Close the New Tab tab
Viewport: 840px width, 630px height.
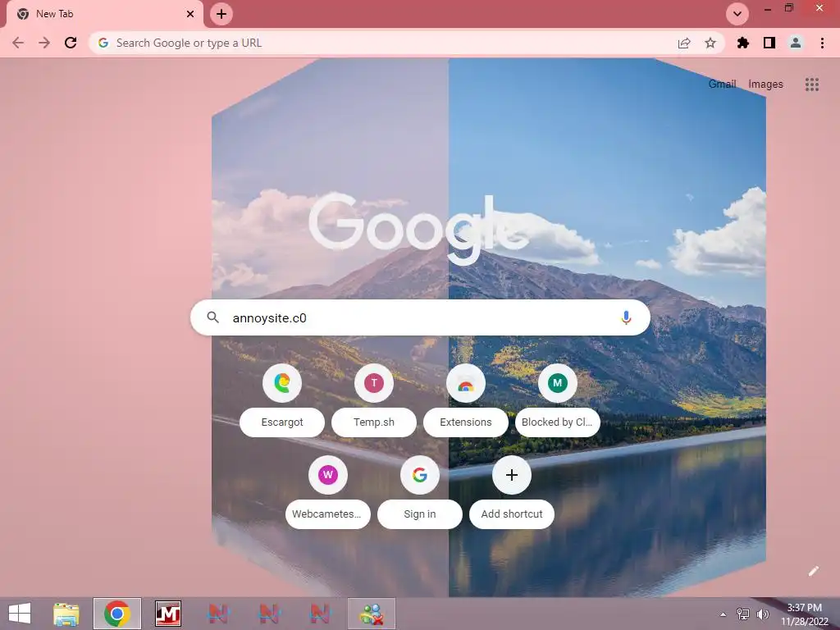[190, 14]
